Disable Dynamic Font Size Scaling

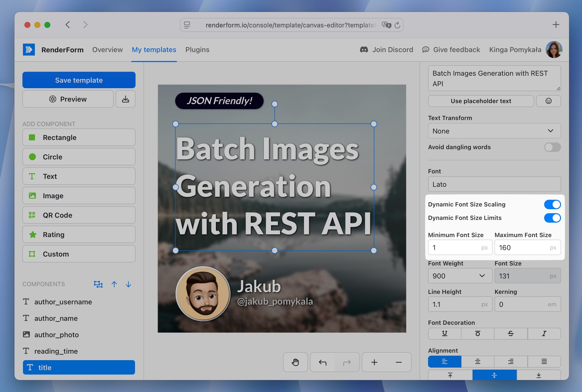(x=552, y=204)
